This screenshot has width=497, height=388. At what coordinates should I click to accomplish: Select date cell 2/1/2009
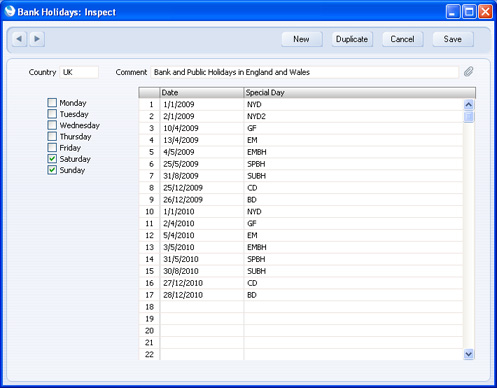pyautogui.click(x=202, y=116)
